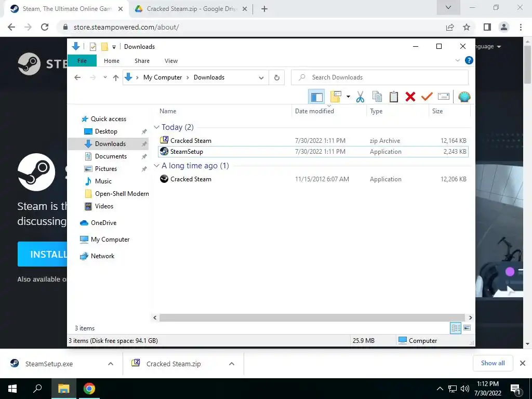Screen dimensions: 532x399
Task: Open the recent locations dropdown
Action: click(x=105, y=77)
